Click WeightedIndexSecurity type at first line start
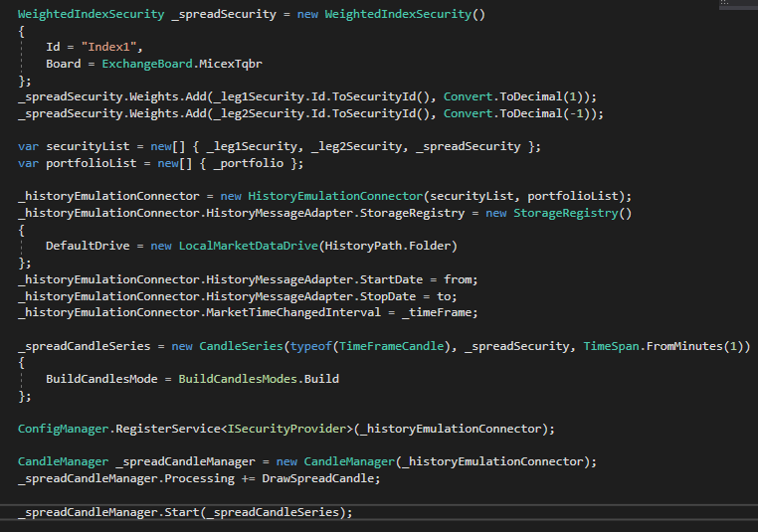758x532 pixels. (x=91, y=14)
